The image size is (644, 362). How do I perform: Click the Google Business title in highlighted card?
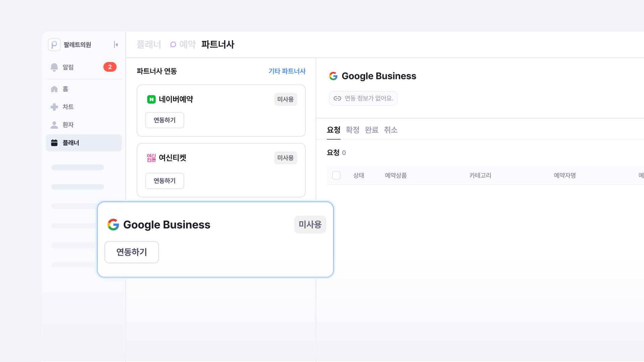[x=167, y=225]
